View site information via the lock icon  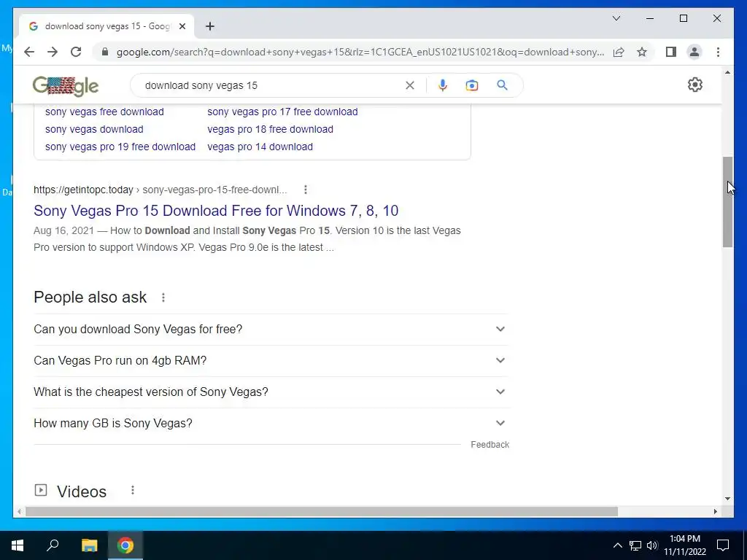coord(105,52)
